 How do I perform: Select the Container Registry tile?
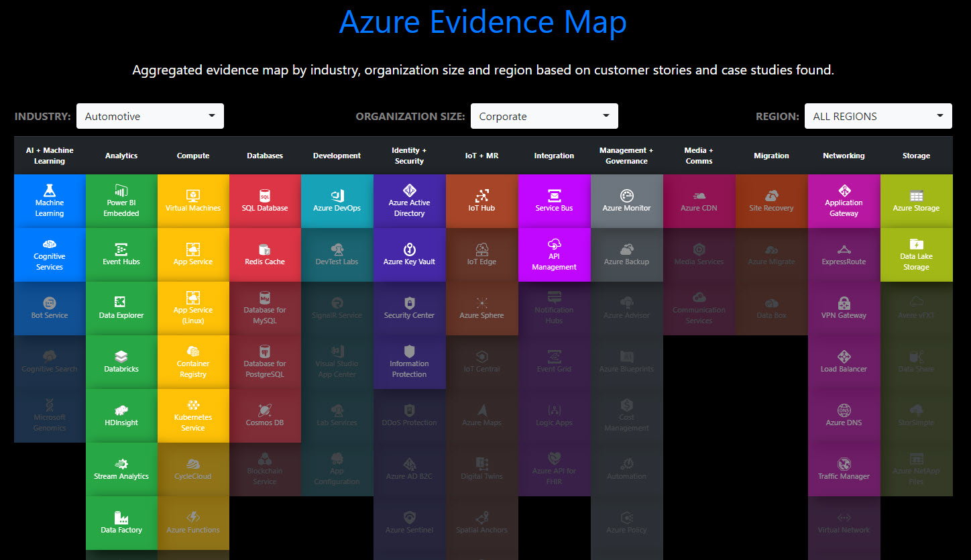point(193,362)
